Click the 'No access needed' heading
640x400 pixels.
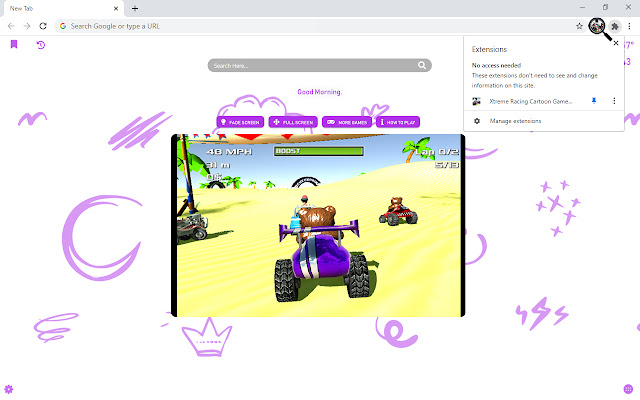[x=496, y=65]
